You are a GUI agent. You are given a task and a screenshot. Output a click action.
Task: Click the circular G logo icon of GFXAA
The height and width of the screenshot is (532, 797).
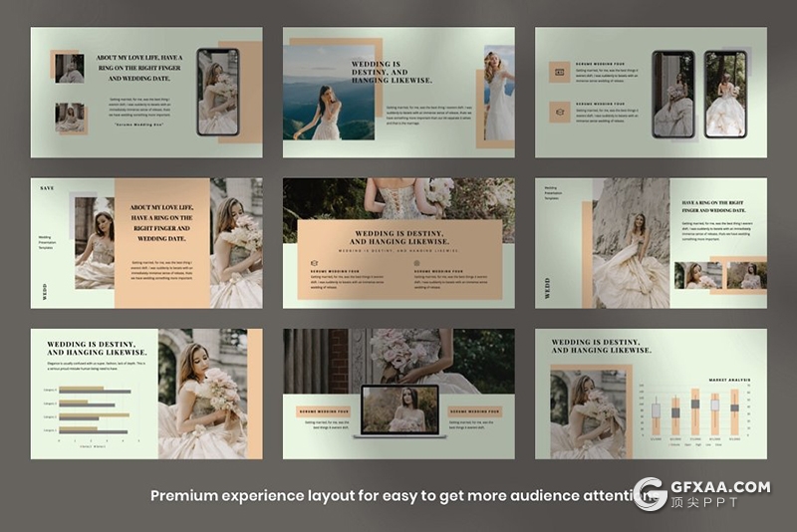(x=651, y=494)
